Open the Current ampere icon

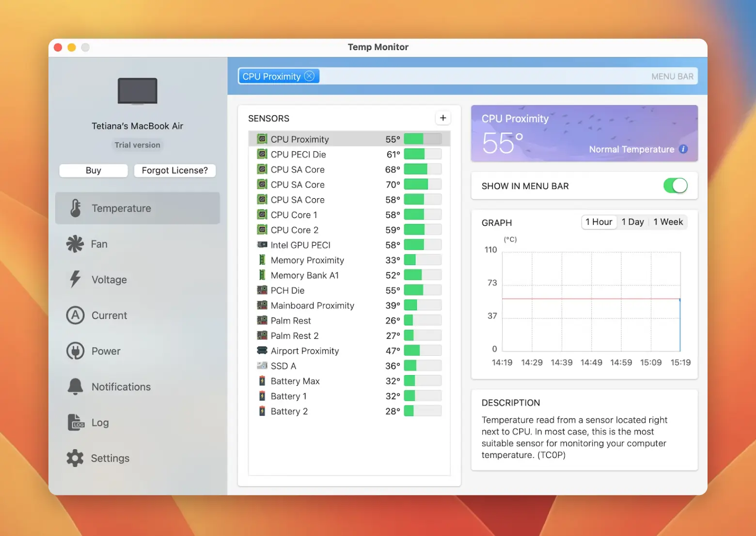pos(75,315)
